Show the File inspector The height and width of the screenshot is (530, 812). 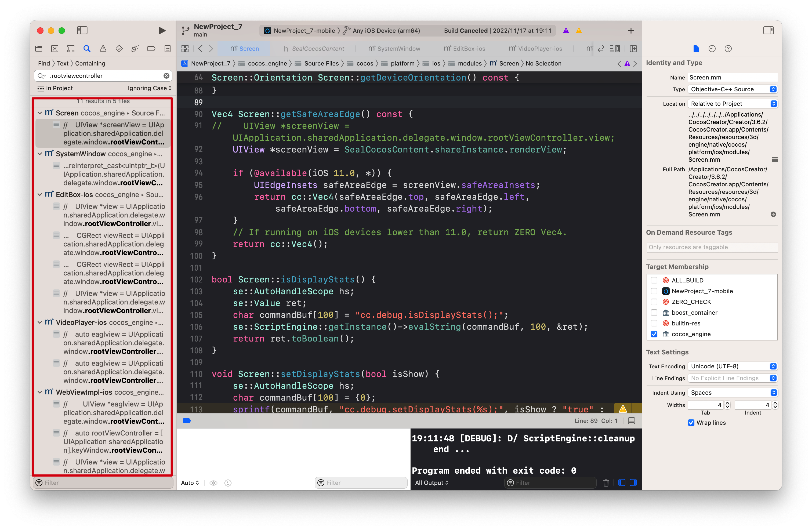[696, 48]
